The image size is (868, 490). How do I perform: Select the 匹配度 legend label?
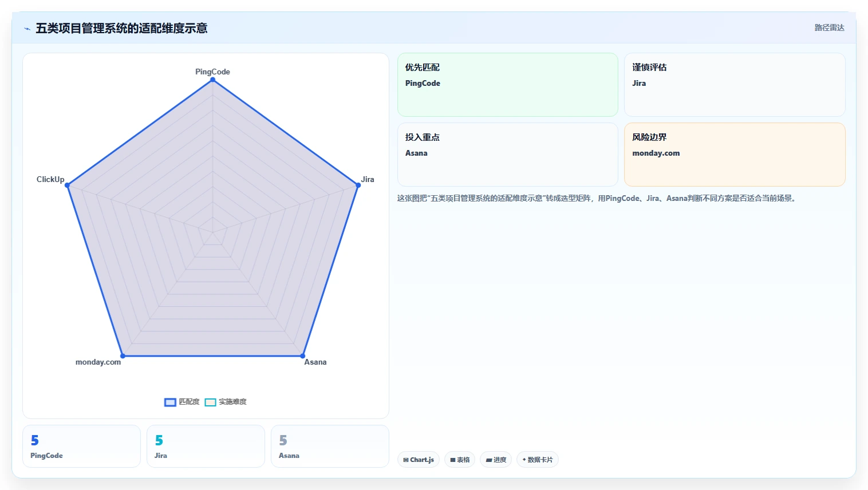click(189, 402)
